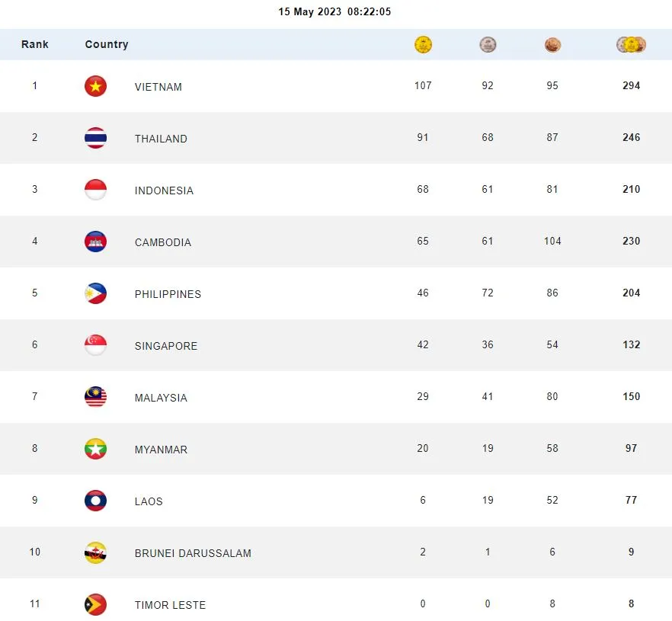Click the Malaysia flag icon
Image resolution: width=672 pixels, height=621 pixels.
tap(95, 397)
